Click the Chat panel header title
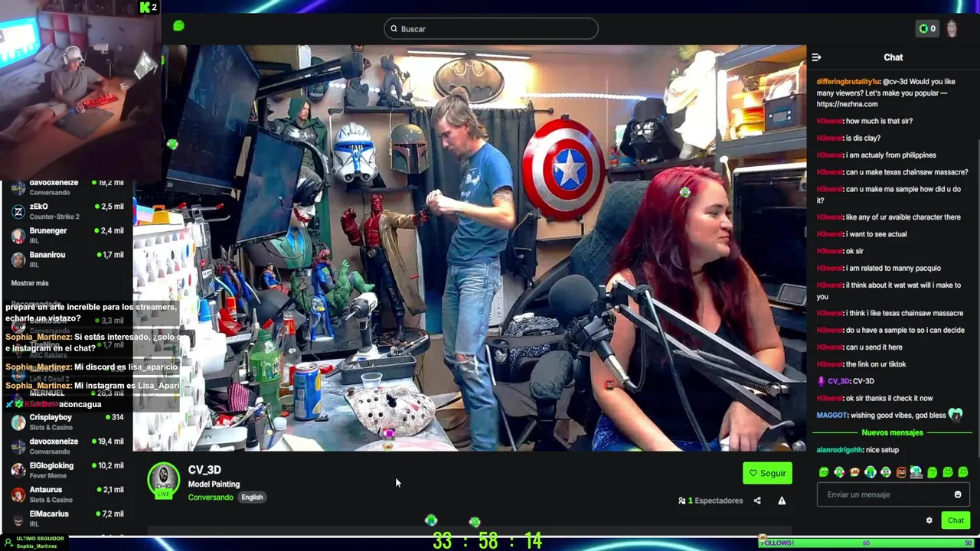The width and height of the screenshot is (980, 551). (x=893, y=57)
